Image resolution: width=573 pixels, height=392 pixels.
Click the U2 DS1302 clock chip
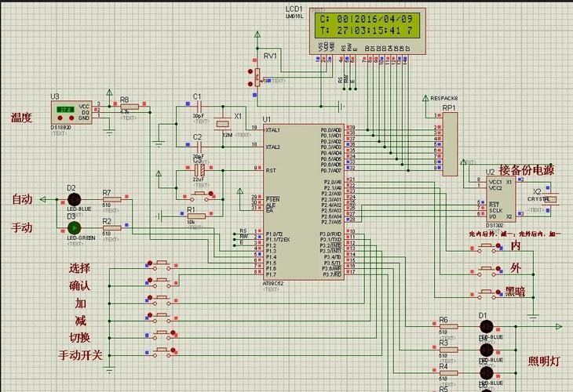[501, 199]
